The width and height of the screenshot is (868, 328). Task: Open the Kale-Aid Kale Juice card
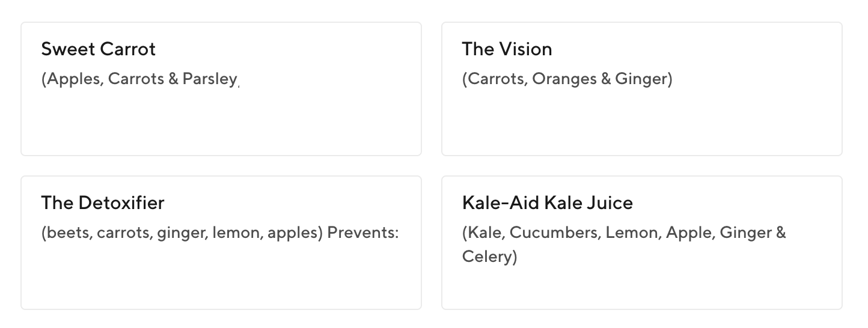[x=642, y=243]
